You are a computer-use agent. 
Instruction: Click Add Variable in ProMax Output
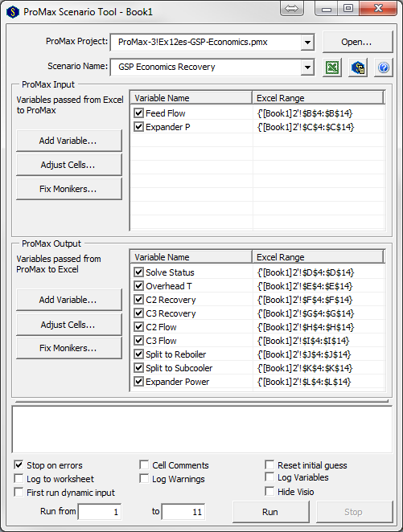(68, 300)
